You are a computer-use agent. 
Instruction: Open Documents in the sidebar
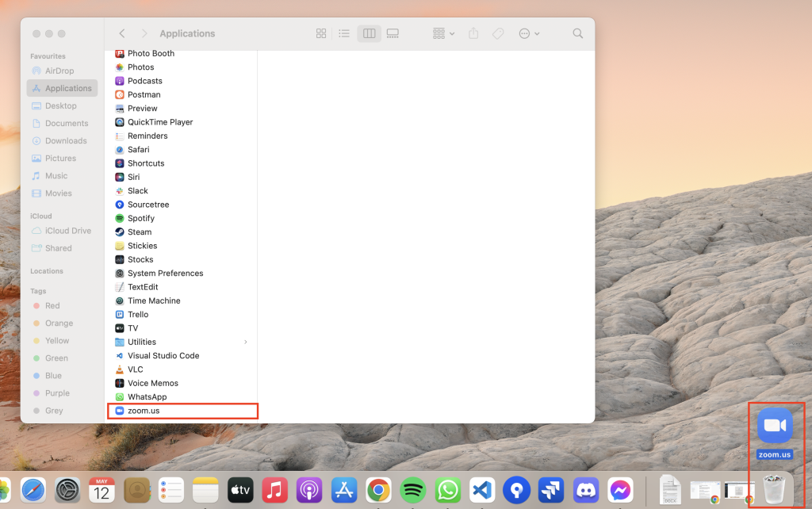pos(62,123)
